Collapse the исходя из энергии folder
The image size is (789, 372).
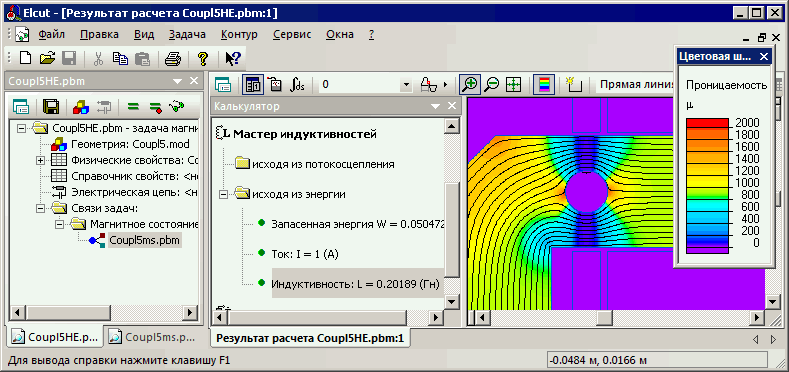coord(224,194)
